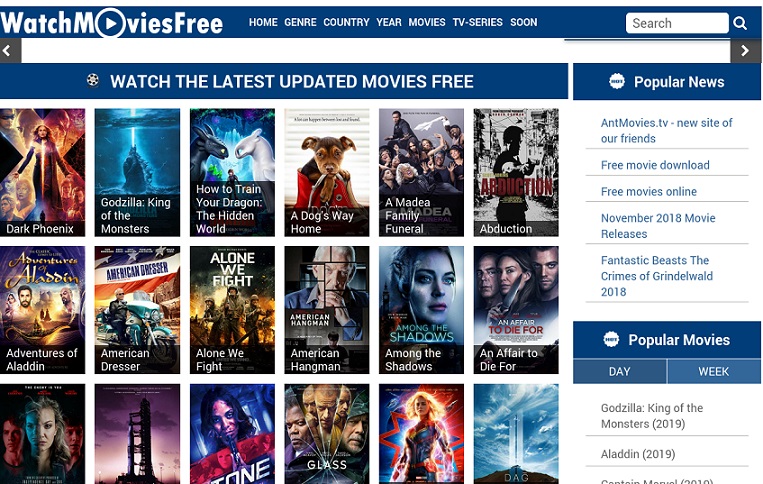Open the COUNTRY menu
This screenshot has height=484, width=763.
click(346, 22)
